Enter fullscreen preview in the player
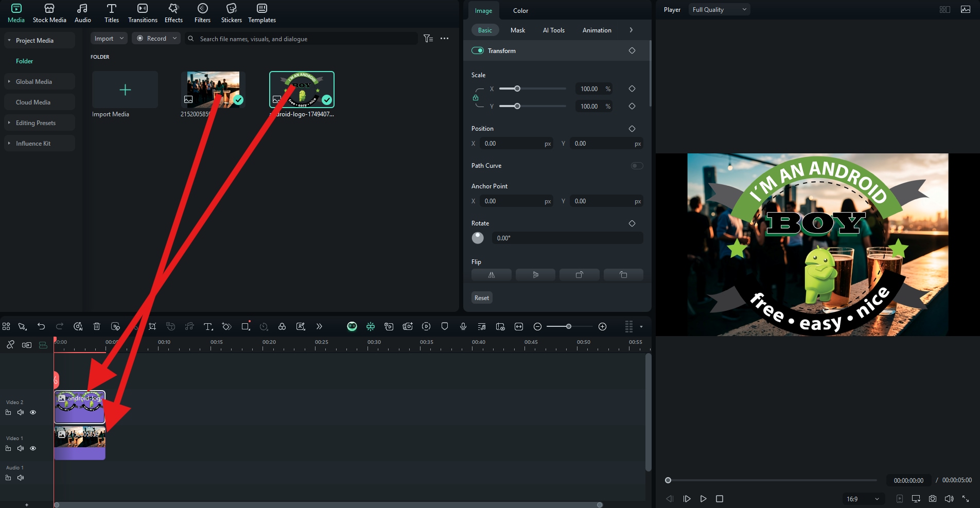Viewport: 980px width, 508px height. [x=966, y=499]
